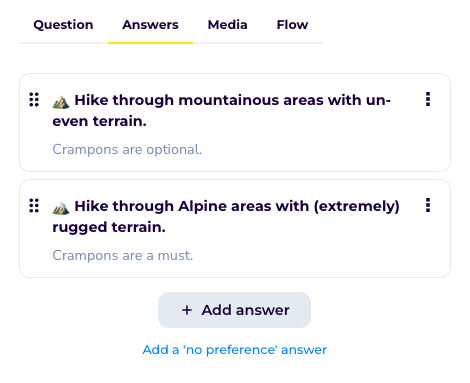The image size is (470, 383).
Task: Edit the 'Crampons are a must.' description
Action: [x=123, y=256]
